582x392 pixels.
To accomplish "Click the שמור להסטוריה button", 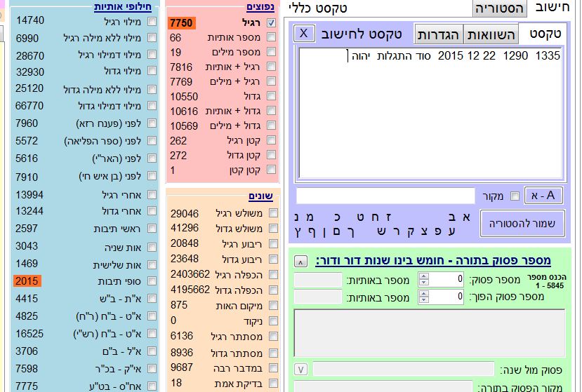I will pyautogui.click(x=522, y=223).
